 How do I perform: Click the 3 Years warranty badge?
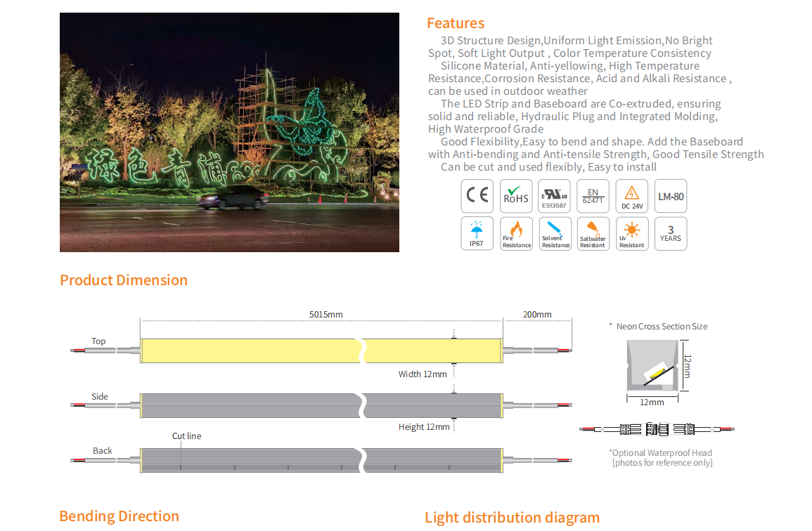click(x=670, y=234)
